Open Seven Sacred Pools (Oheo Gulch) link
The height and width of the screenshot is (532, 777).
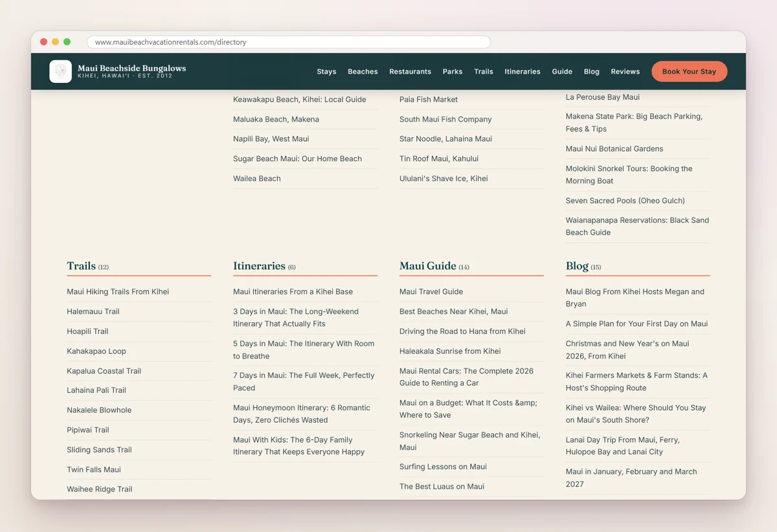(x=625, y=201)
